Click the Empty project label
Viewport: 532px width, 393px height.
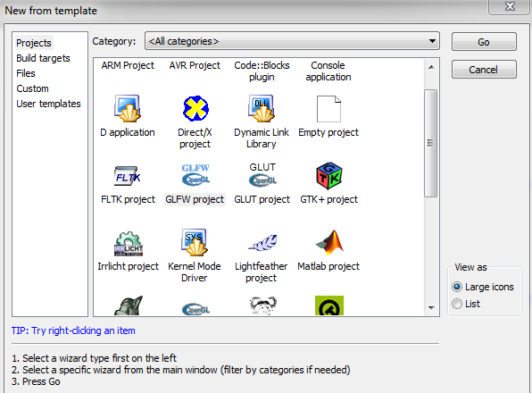[x=328, y=132]
